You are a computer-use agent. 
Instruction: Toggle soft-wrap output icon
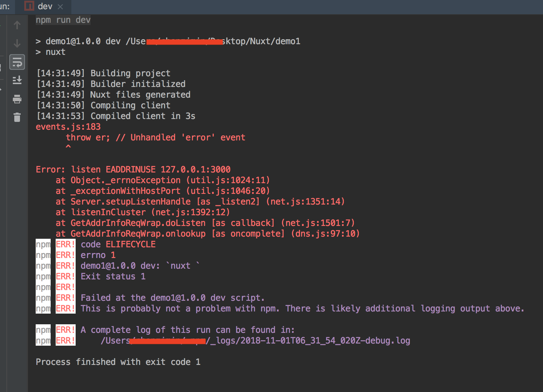point(17,62)
